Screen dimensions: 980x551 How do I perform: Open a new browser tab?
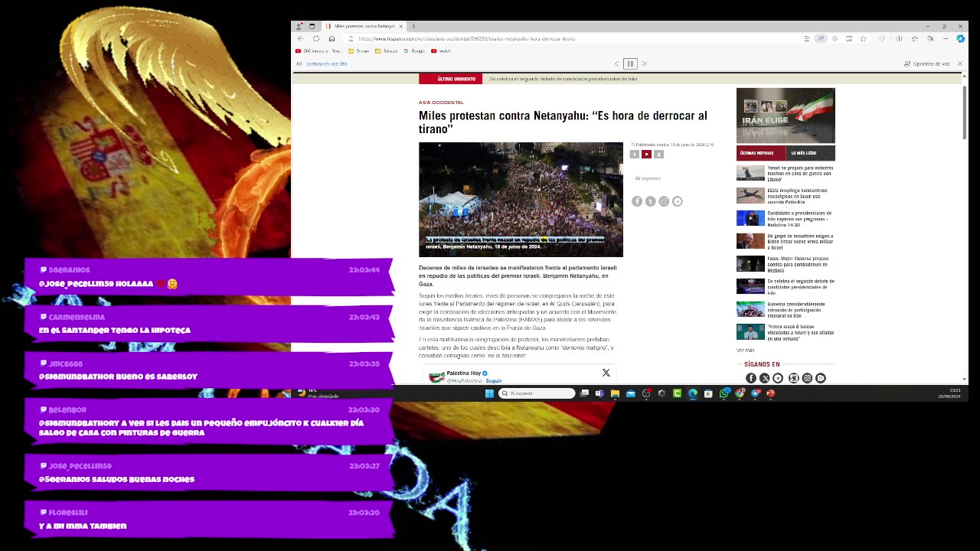click(x=413, y=26)
